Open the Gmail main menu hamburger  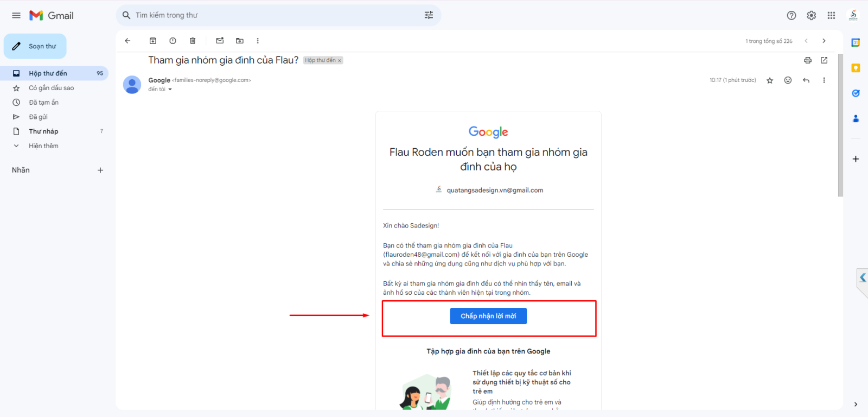(x=16, y=15)
